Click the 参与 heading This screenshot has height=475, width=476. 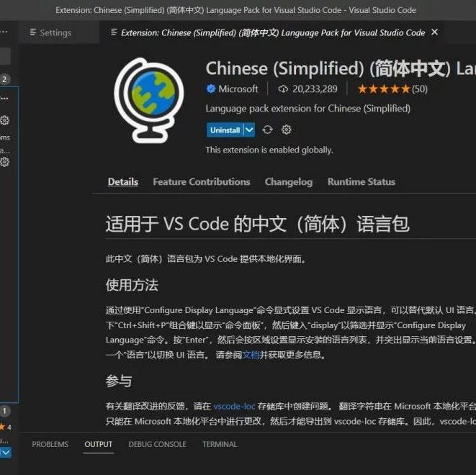[x=119, y=381]
